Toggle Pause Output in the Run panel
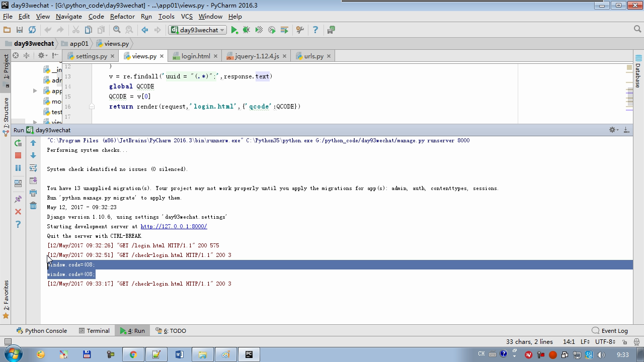644x362 pixels. [18, 168]
